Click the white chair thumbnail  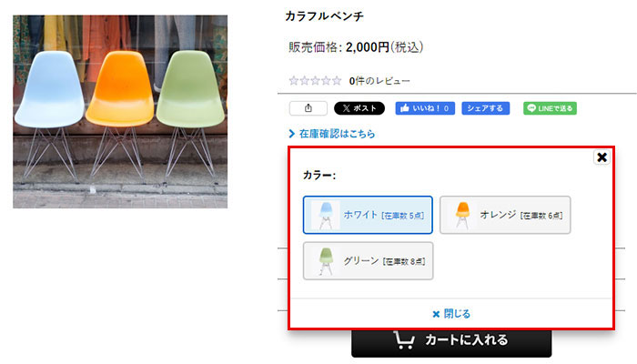[x=326, y=216]
